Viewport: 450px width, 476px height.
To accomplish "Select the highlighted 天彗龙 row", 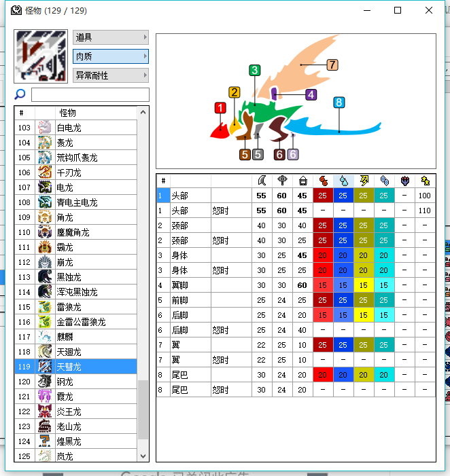I will (x=75, y=367).
